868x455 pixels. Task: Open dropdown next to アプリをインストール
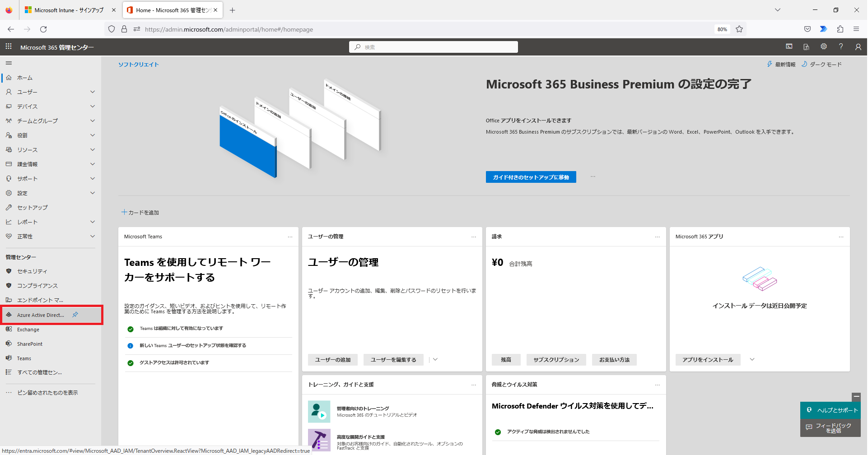tap(752, 360)
